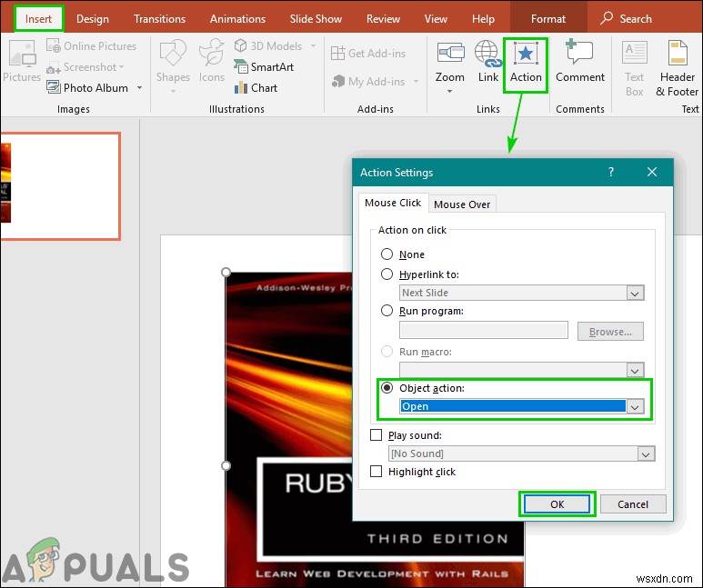This screenshot has width=703, height=588.
Task: Expand the No Sound dropdown
Action: pyautogui.click(x=646, y=453)
